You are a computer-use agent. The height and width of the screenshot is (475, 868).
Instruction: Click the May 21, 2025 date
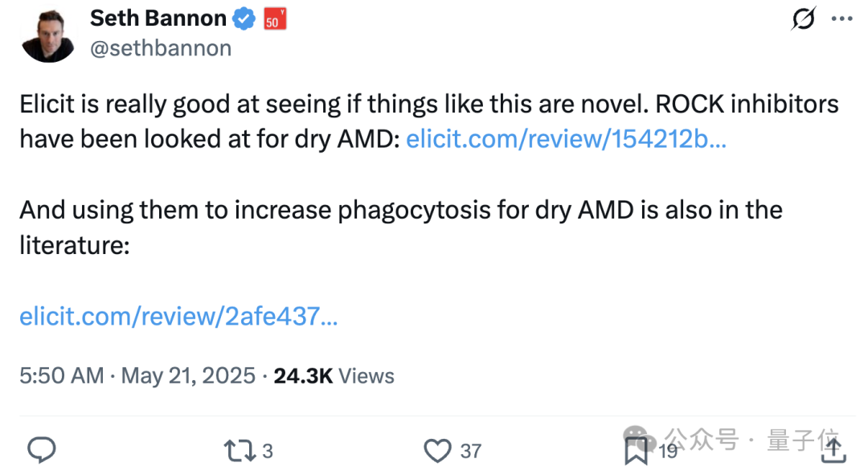click(188, 376)
